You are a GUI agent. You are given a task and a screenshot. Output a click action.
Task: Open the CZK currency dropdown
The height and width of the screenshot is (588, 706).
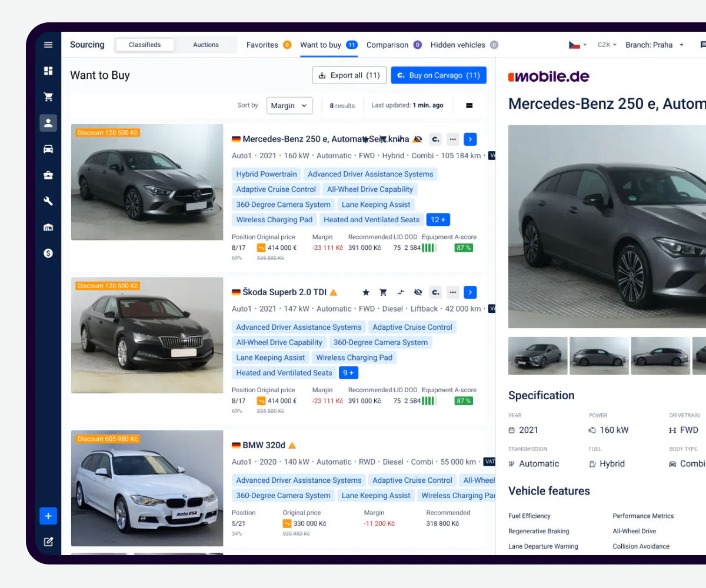coord(607,45)
